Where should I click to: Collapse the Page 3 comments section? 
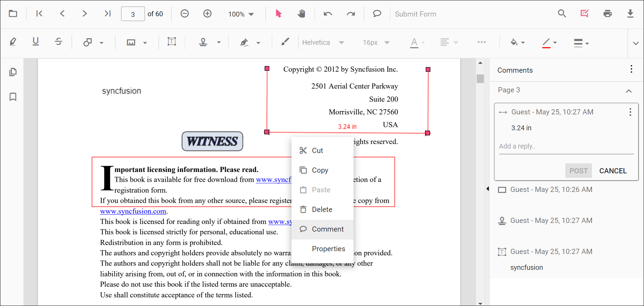[x=629, y=91]
